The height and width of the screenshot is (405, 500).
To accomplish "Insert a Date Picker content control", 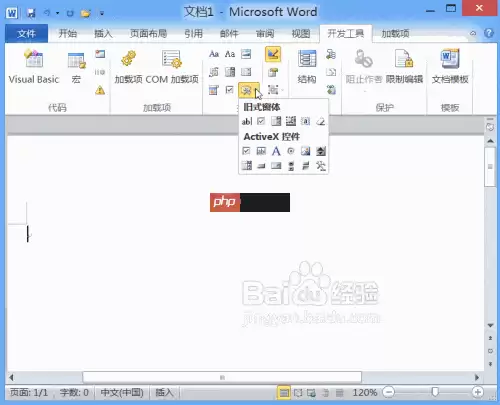I will (214, 90).
